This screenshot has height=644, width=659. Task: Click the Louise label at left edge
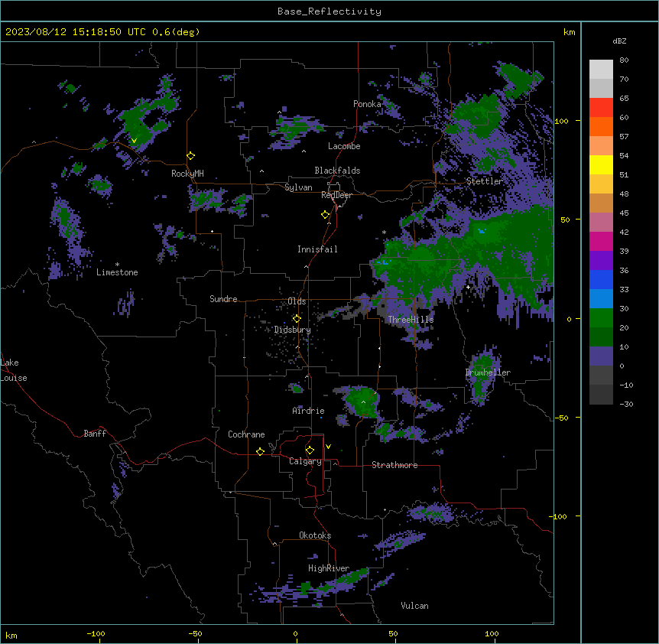[14, 378]
